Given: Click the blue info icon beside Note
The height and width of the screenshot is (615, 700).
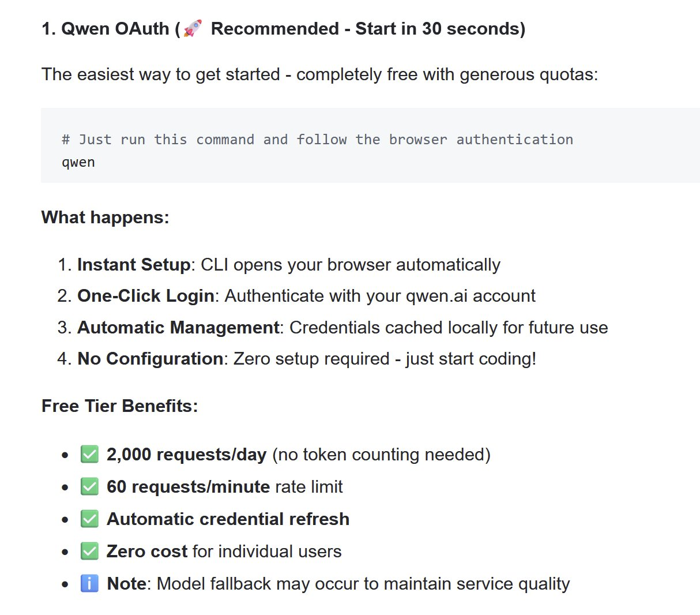Looking at the screenshot, I should (x=89, y=584).
